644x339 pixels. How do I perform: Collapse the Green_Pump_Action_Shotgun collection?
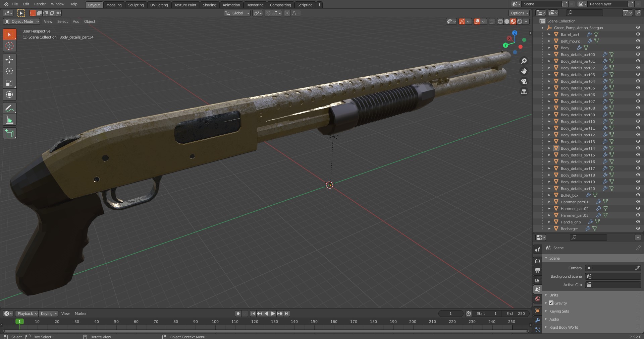coord(543,28)
